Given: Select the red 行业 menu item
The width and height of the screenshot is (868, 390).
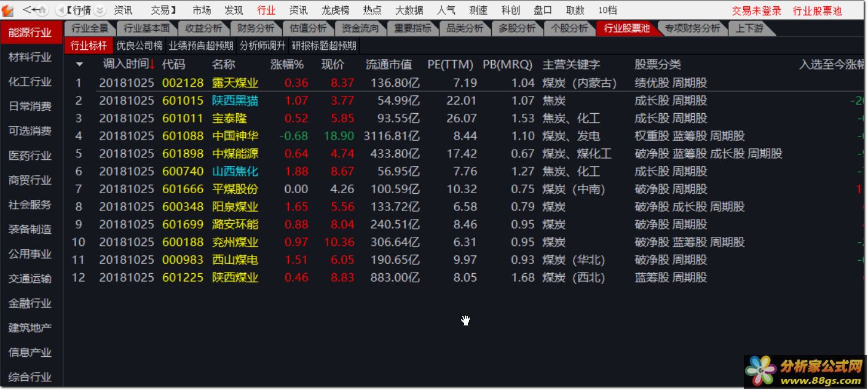Looking at the screenshot, I should (266, 10).
